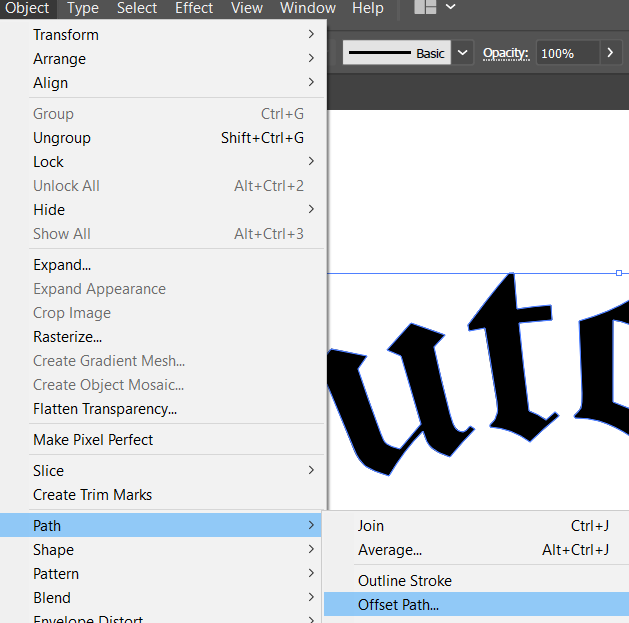Click the Opacity percentage input field
This screenshot has height=623, width=629.
pos(567,53)
